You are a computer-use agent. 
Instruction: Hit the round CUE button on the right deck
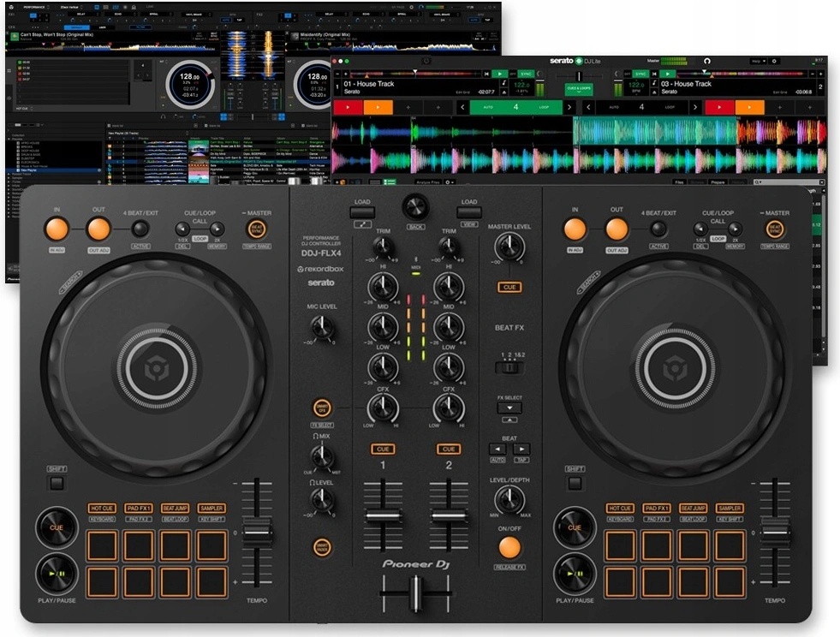pos(575,527)
